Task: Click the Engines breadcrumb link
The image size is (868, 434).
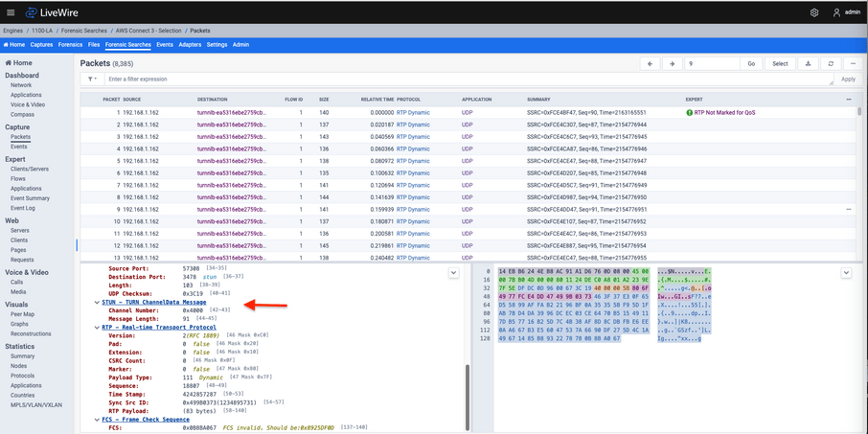Action: click(12, 31)
